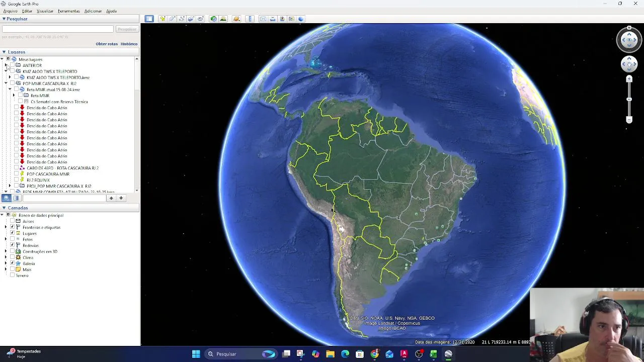Toggle sunlight across the landscape icon
Screen dimensions: 644x362
[223, 19]
